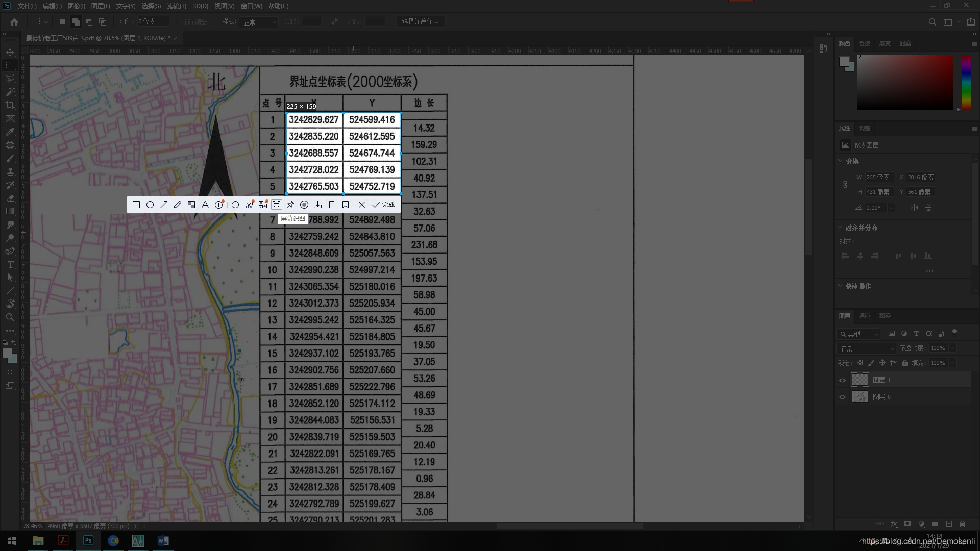
Task: Select the arrow annotation tool
Action: pyautogui.click(x=164, y=205)
